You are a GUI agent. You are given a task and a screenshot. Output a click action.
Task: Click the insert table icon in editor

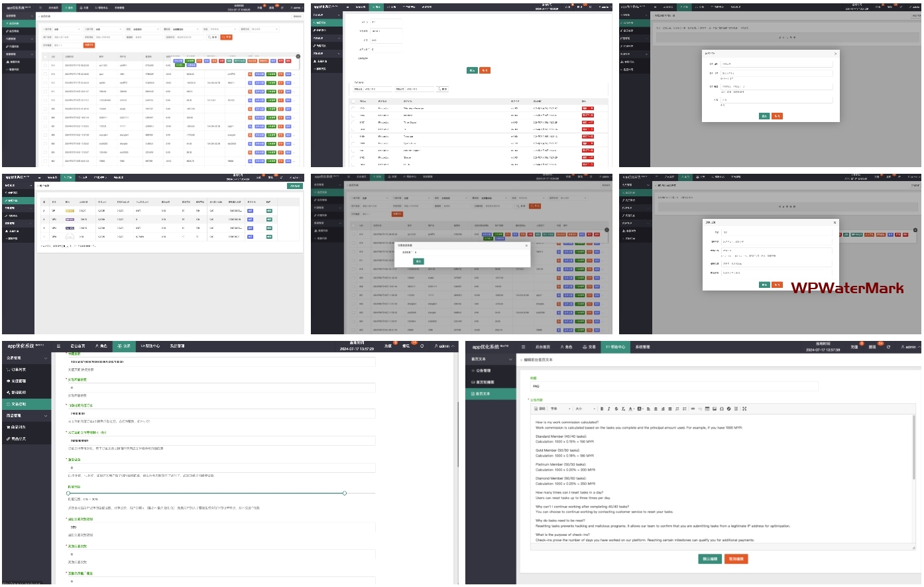coord(707,409)
